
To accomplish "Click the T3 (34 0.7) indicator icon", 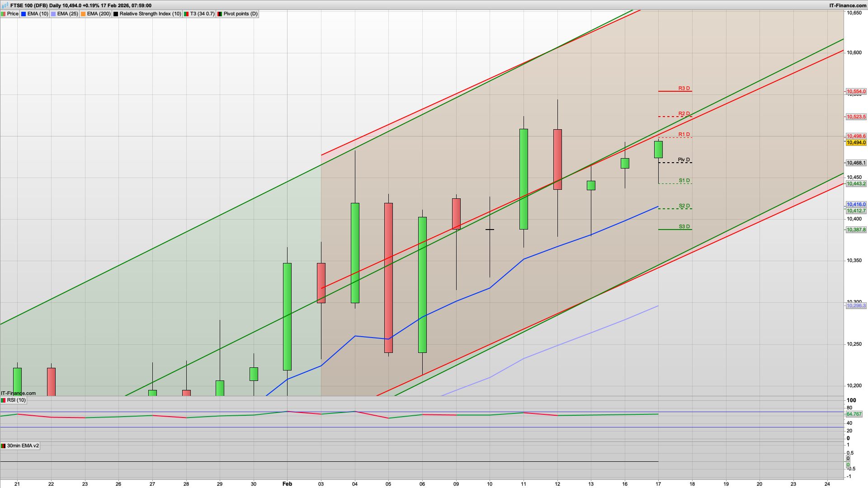I will pos(186,14).
